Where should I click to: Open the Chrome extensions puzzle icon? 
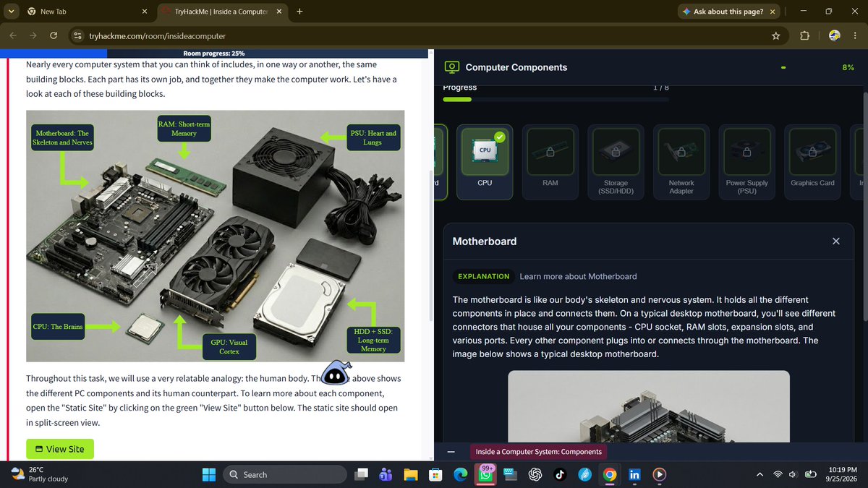(x=804, y=35)
